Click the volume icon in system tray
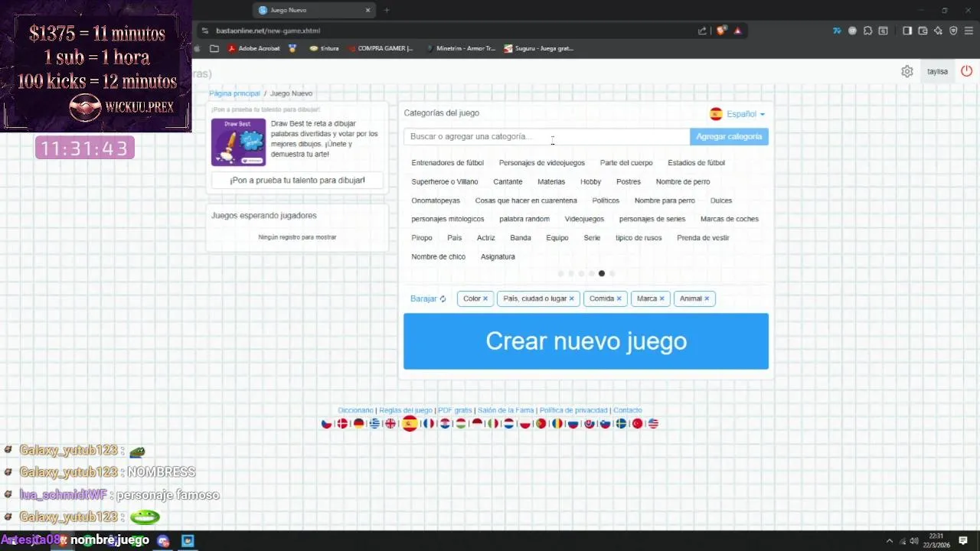Image resolution: width=980 pixels, height=551 pixels. [x=913, y=541]
